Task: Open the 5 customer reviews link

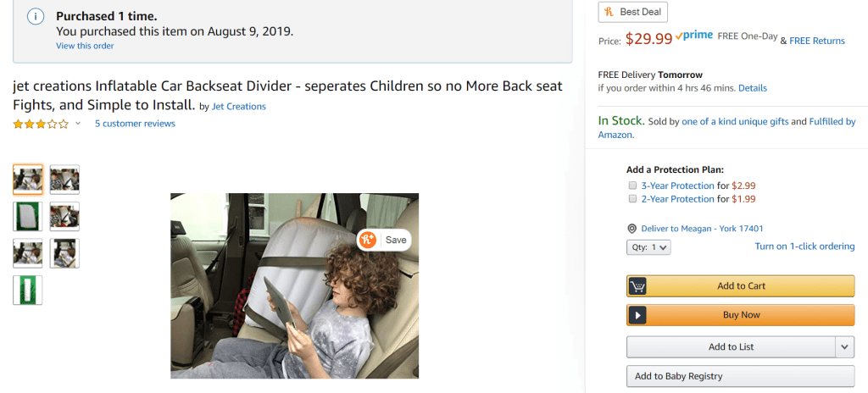Action: tap(135, 124)
